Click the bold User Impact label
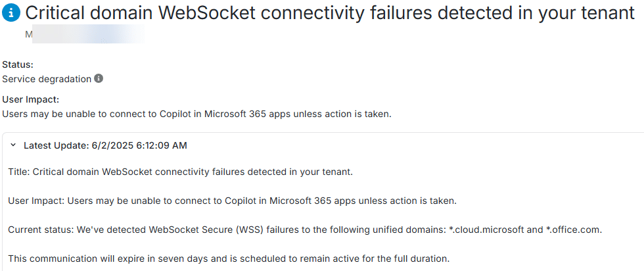This screenshot has height=271, width=644. point(31,100)
